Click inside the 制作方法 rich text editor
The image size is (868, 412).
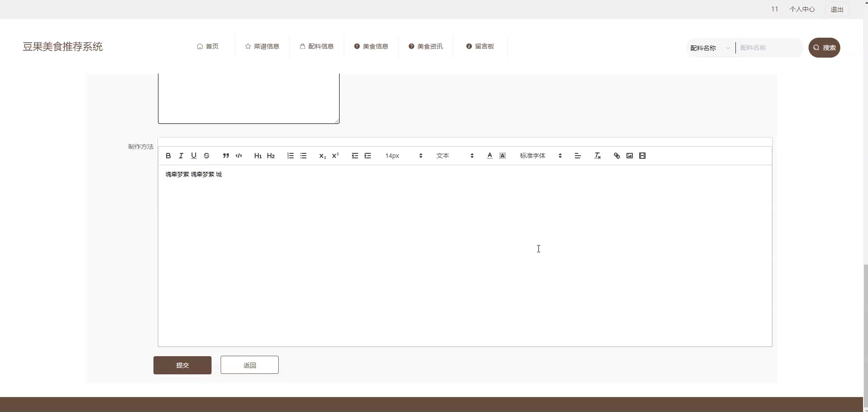[x=465, y=256]
